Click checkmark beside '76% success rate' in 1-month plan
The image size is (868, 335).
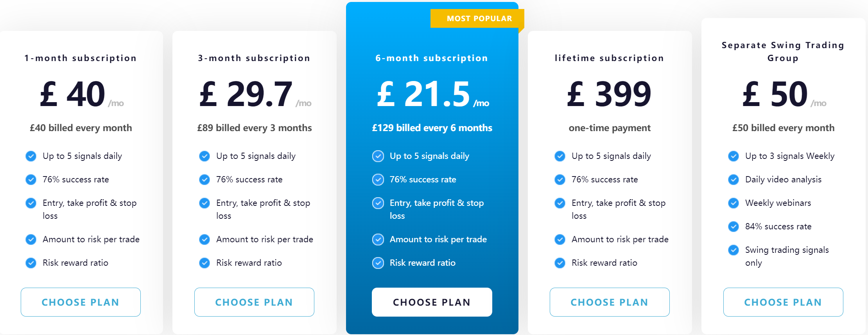31,180
